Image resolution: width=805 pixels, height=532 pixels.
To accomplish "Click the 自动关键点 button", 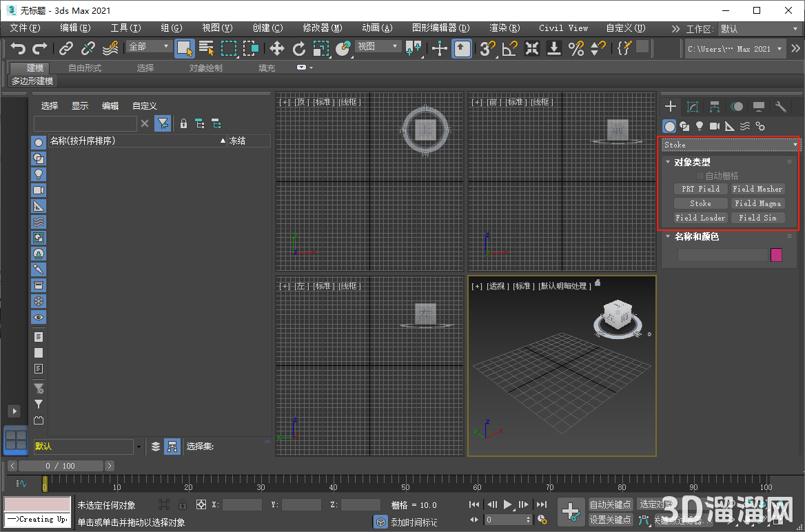I will pyautogui.click(x=611, y=504).
